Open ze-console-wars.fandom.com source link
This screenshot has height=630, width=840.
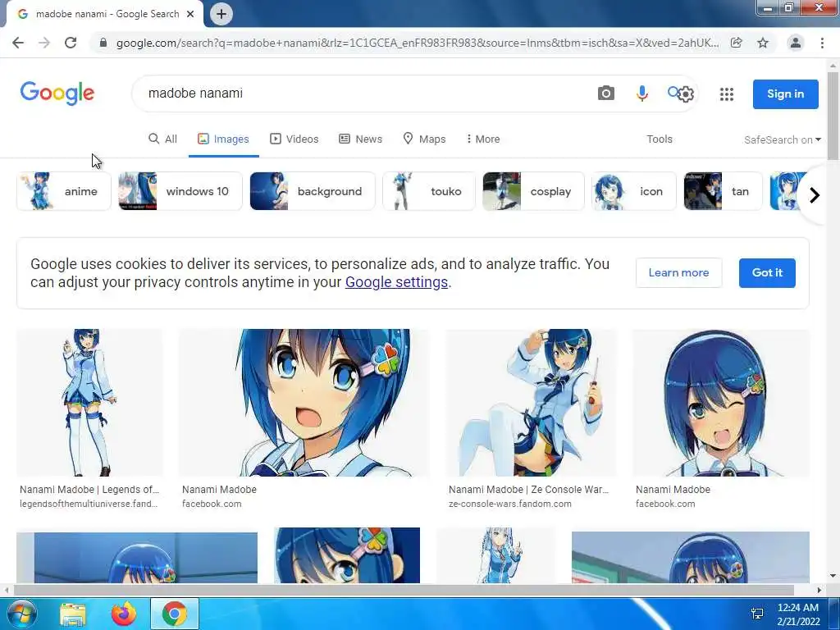click(510, 504)
